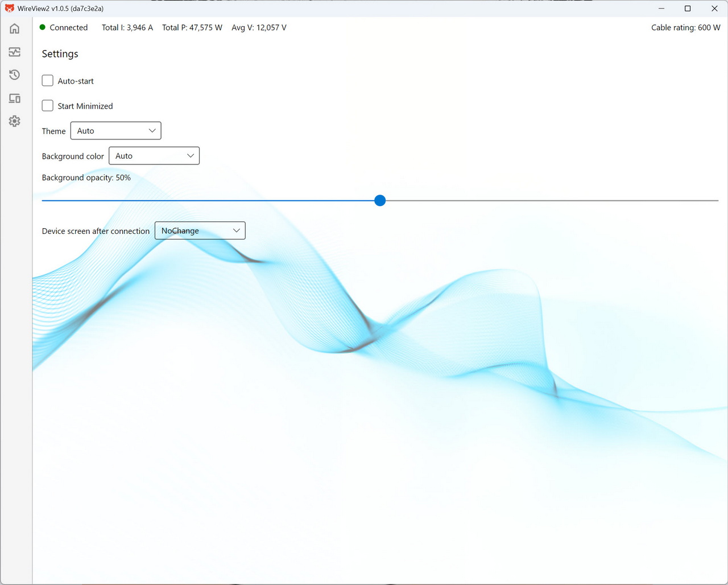
Task: Expand the Theme dropdown
Action: coord(116,131)
